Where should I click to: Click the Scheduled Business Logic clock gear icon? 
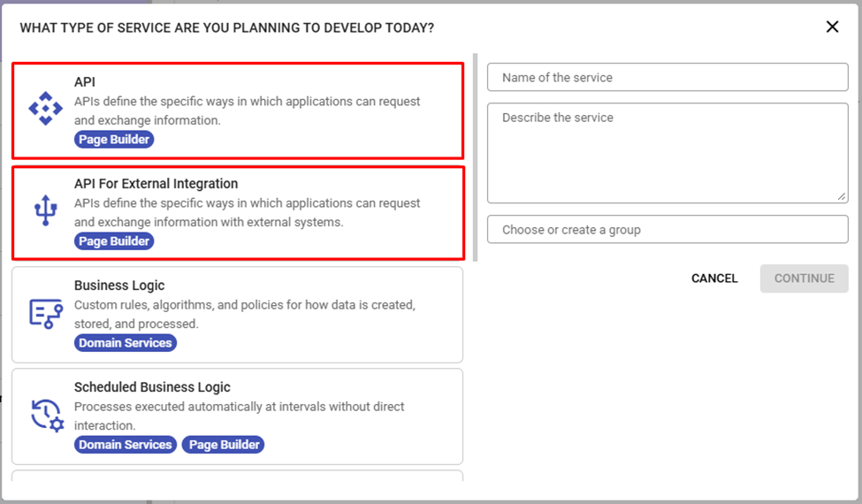pyautogui.click(x=47, y=416)
